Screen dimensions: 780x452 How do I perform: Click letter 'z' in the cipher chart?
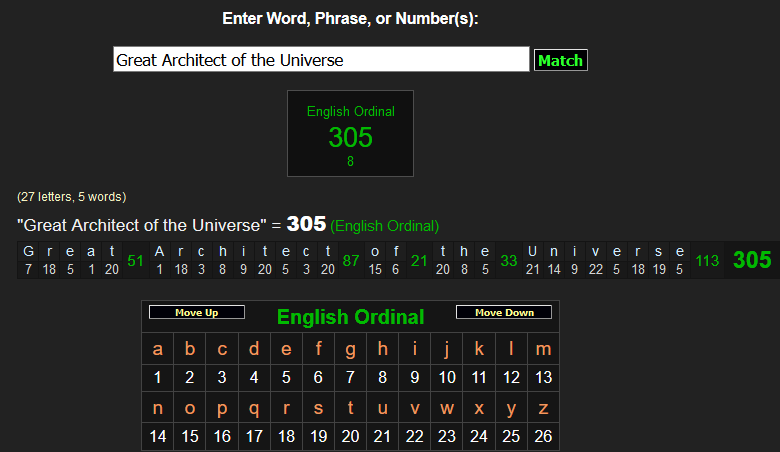(x=543, y=408)
